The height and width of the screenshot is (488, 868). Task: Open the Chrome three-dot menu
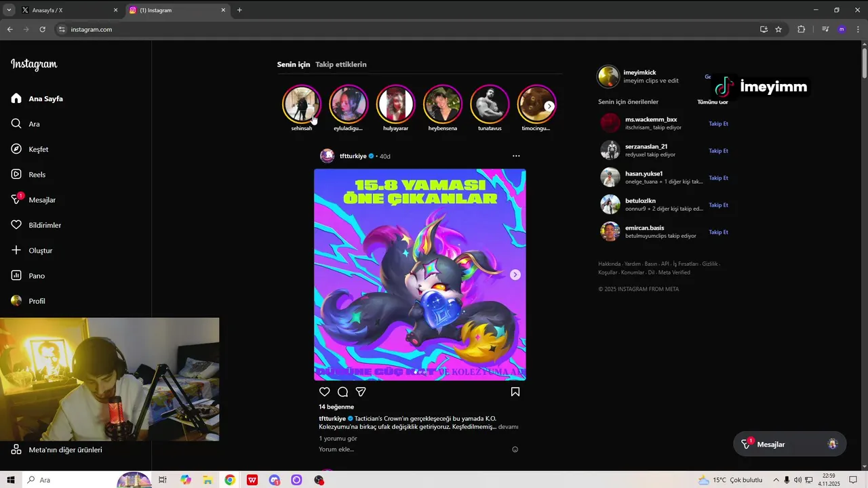857,29
